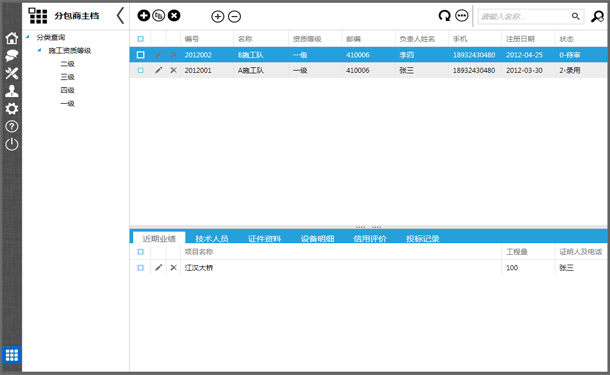Check the checkbox for 江汉大桥 row
The height and width of the screenshot is (375, 610).
click(140, 268)
